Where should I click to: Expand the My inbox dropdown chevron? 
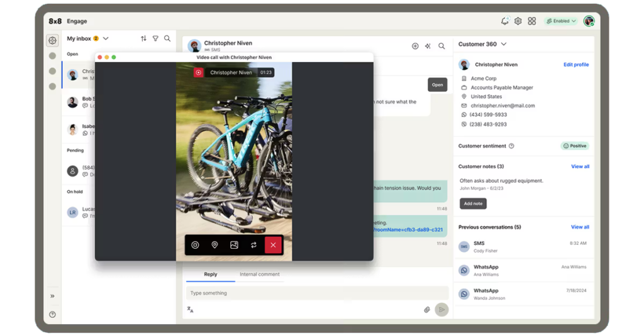106,38
